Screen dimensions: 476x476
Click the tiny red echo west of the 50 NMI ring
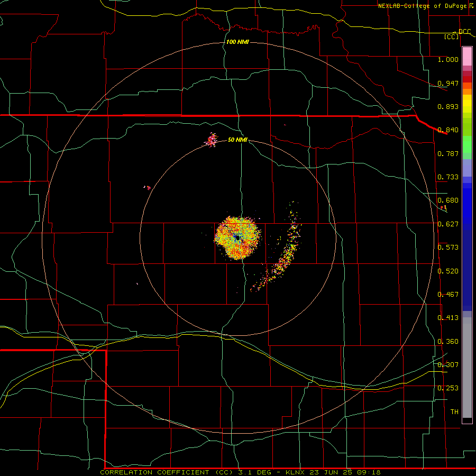pyautogui.click(x=148, y=188)
